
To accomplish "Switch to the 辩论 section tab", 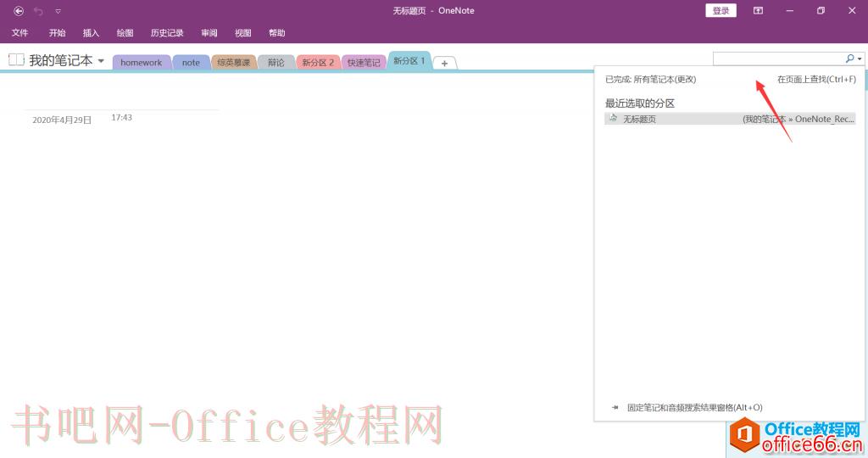I will (276, 63).
